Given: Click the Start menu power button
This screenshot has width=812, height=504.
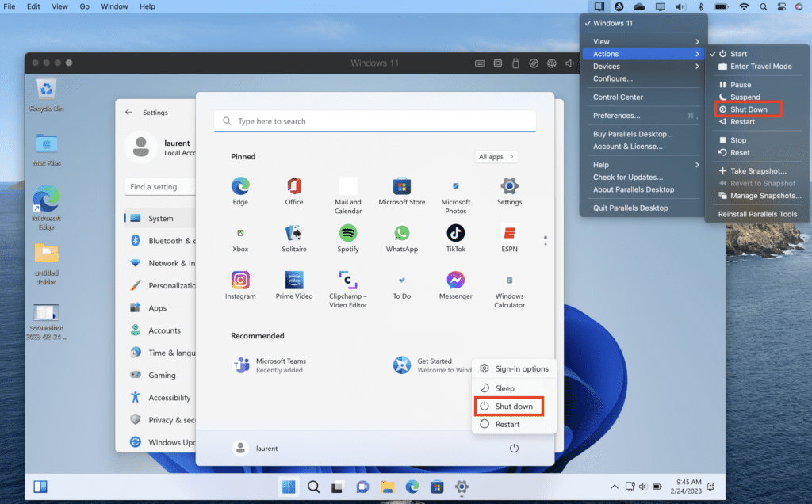Looking at the screenshot, I should coord(514,448).
